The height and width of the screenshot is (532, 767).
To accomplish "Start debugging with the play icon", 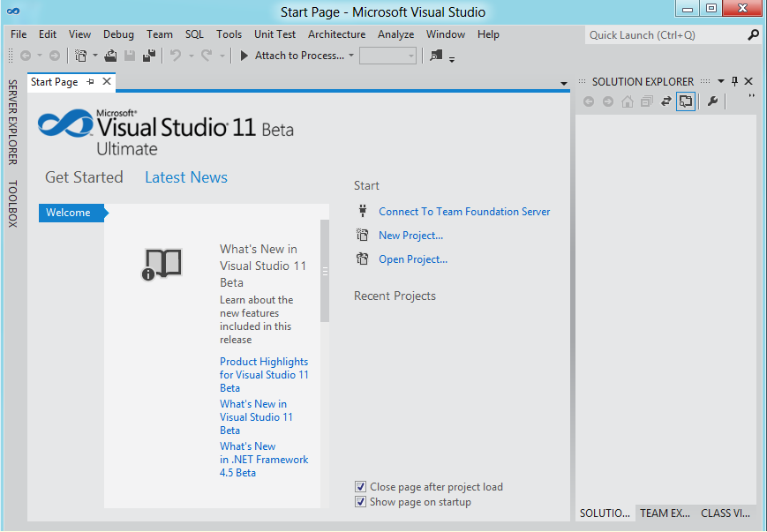I will (244, 56).
